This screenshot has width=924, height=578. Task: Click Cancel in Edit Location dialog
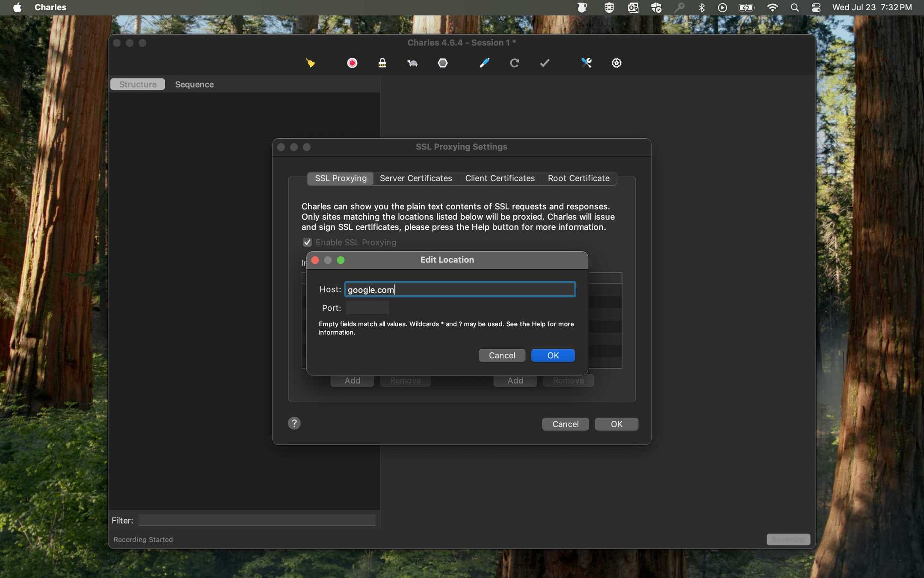[x=502, y=355]
